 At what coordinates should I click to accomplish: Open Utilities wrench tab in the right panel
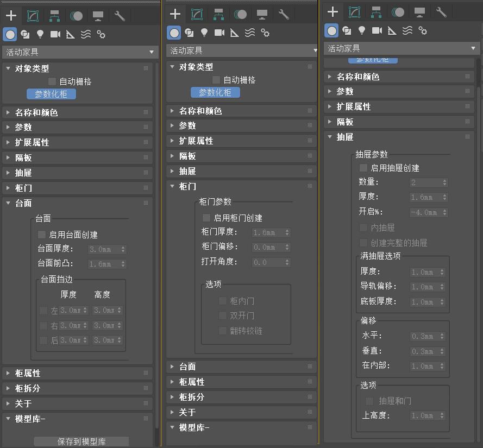pos(441,11)
